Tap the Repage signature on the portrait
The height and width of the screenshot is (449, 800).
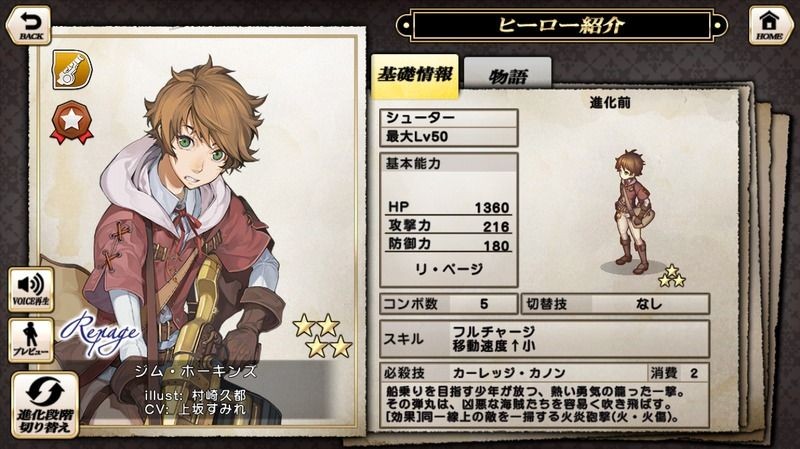point(100,334)
